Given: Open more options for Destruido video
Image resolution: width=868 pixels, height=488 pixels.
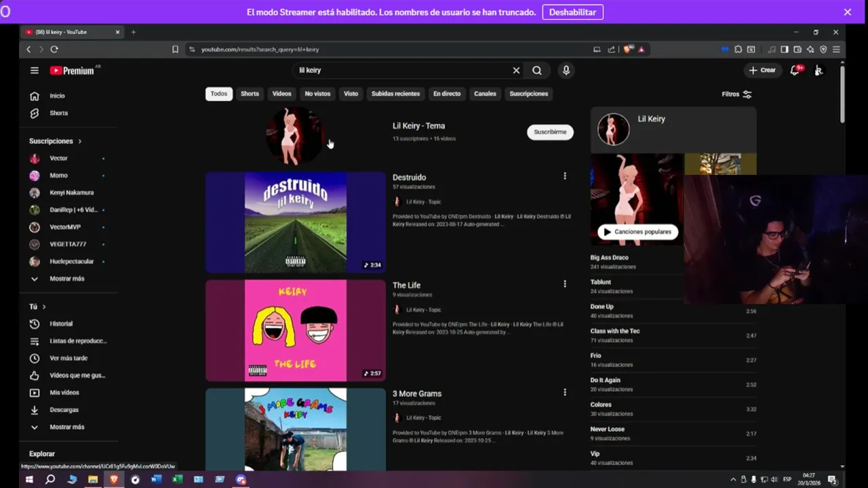Looking at the screenshot, I should coord(565,176).
